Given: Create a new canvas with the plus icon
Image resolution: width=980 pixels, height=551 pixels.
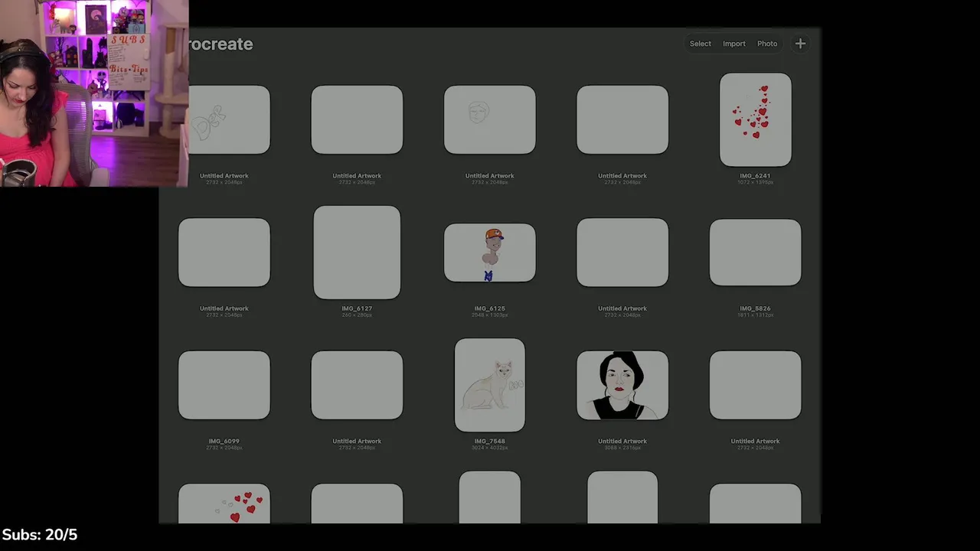Looking at the screenshot, I should [800, 44].
